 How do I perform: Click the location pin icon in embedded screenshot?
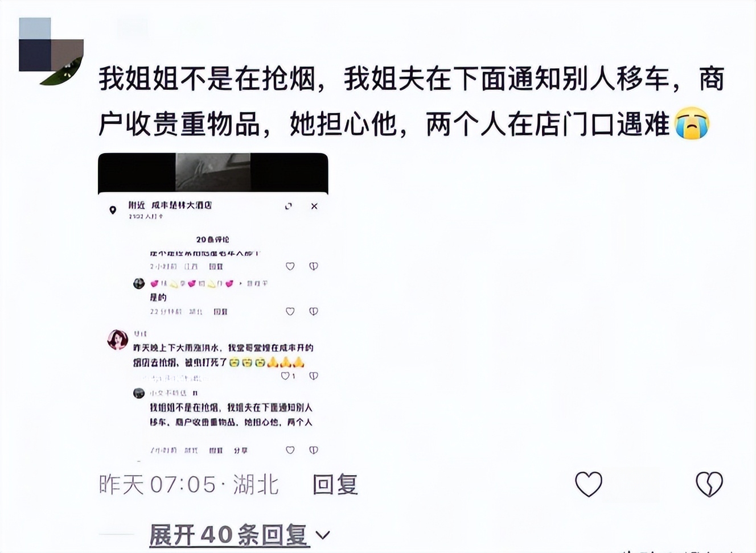(x=113, y=210)
